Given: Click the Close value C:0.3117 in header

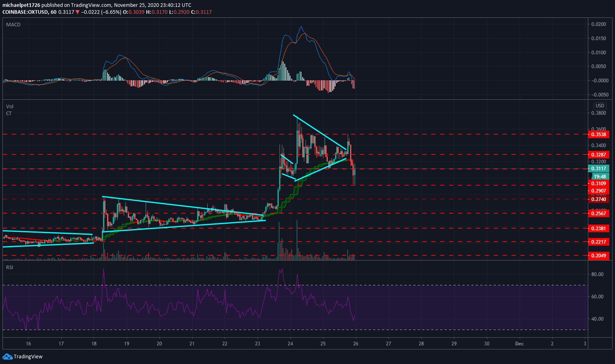Looking at the screenshot, I should tap(202, 12).
